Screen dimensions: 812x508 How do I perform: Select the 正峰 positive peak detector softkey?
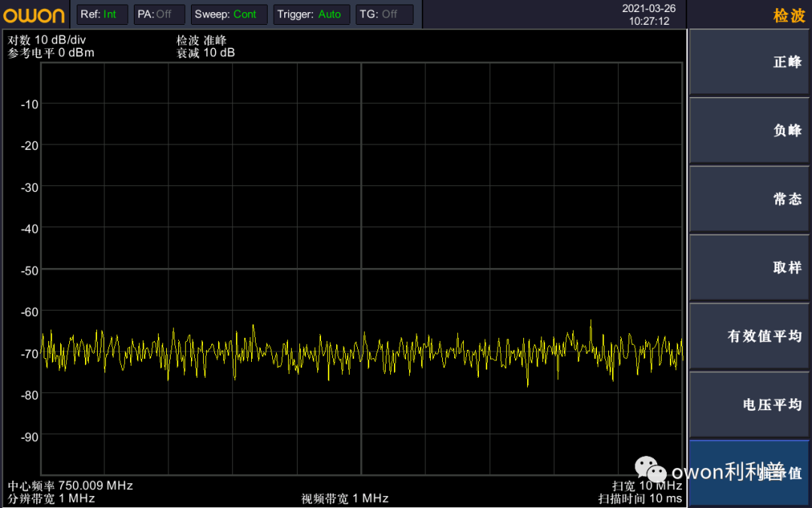tap(750, 62)
